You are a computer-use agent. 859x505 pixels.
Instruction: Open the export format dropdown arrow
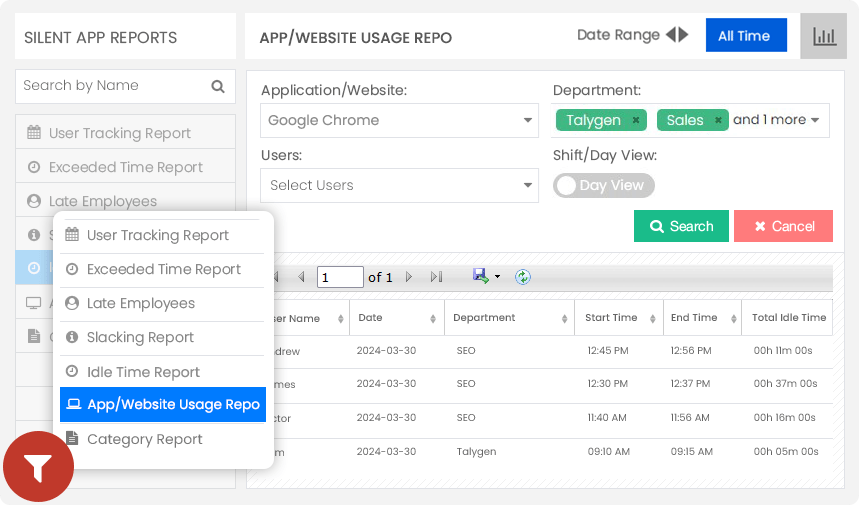coord(497,277)
